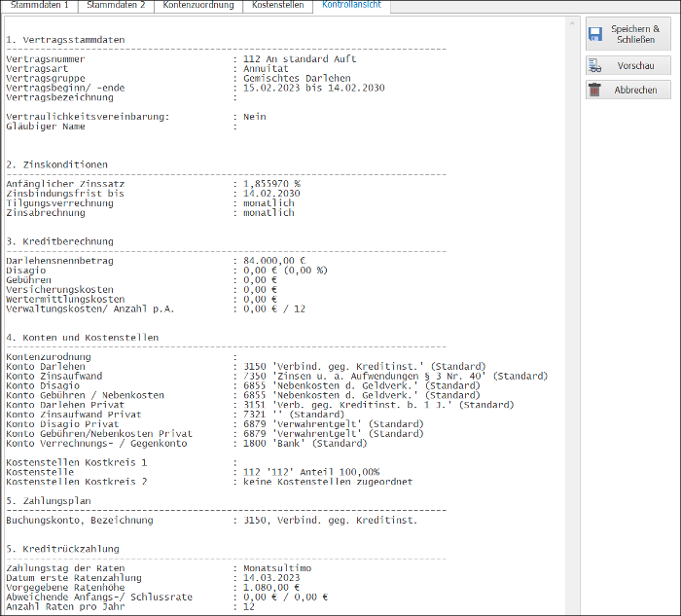This screenshot has height=616, width=681.
Task: Click the Konto Disagio Privat 6879 Verwahrentgelt line
Action: point(334,424)
